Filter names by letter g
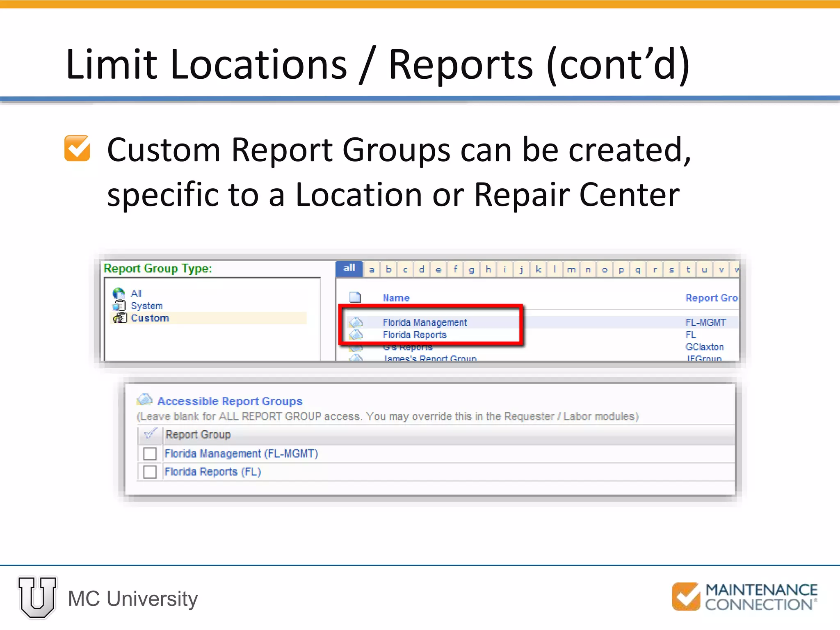This screenshot has width=840, height=630. tap(472, 269)
